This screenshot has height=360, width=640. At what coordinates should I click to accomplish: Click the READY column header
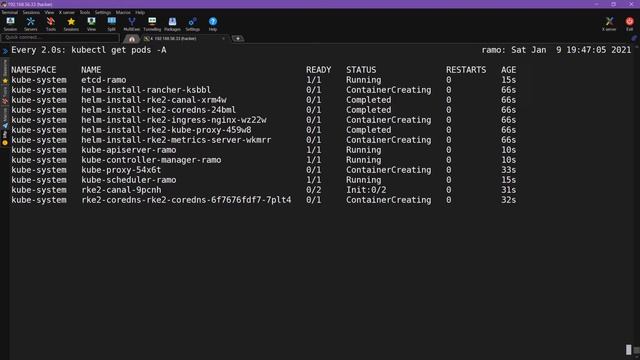coord(319,70)
